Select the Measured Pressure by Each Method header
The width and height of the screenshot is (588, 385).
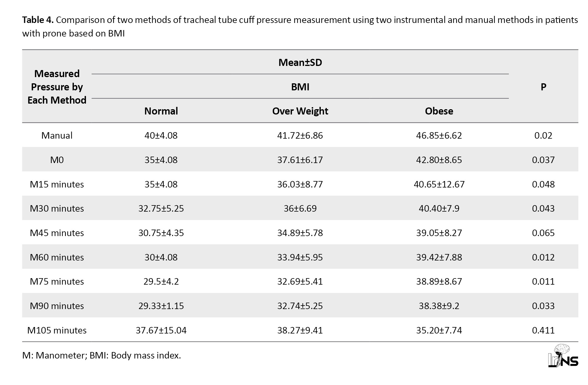[x=57, y=87]
